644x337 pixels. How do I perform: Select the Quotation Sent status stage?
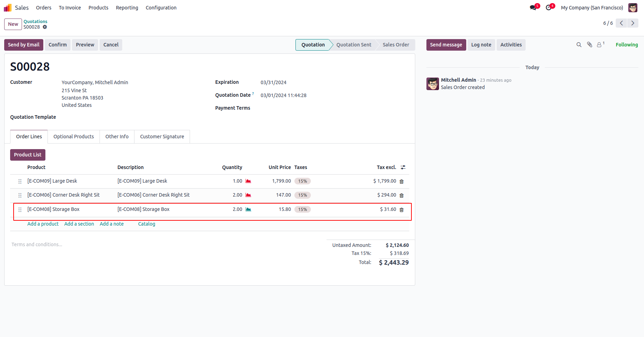[x=353, y=45]
